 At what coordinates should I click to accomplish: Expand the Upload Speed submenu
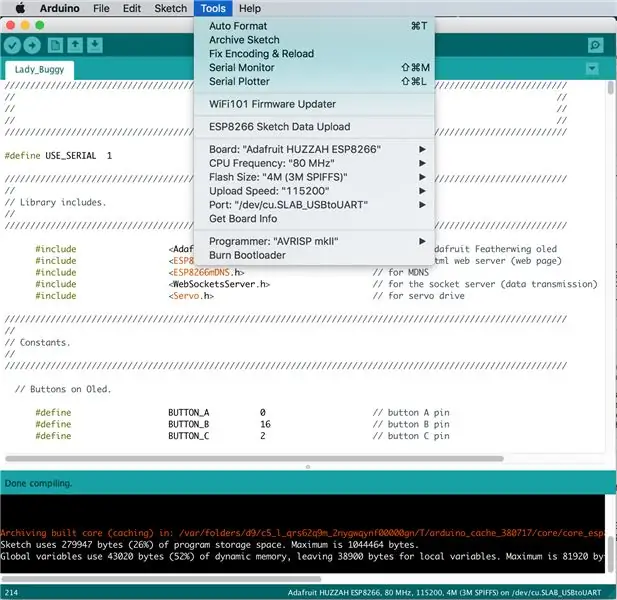point(315,191)
